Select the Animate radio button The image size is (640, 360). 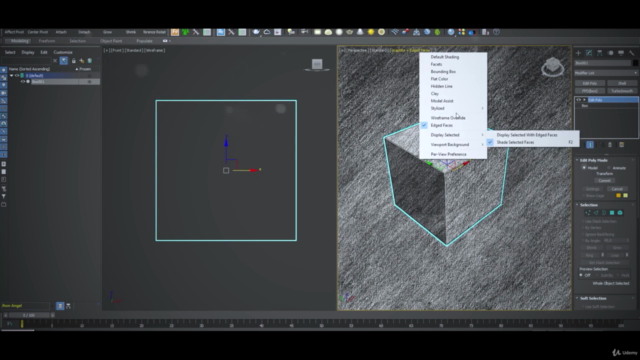609,168
